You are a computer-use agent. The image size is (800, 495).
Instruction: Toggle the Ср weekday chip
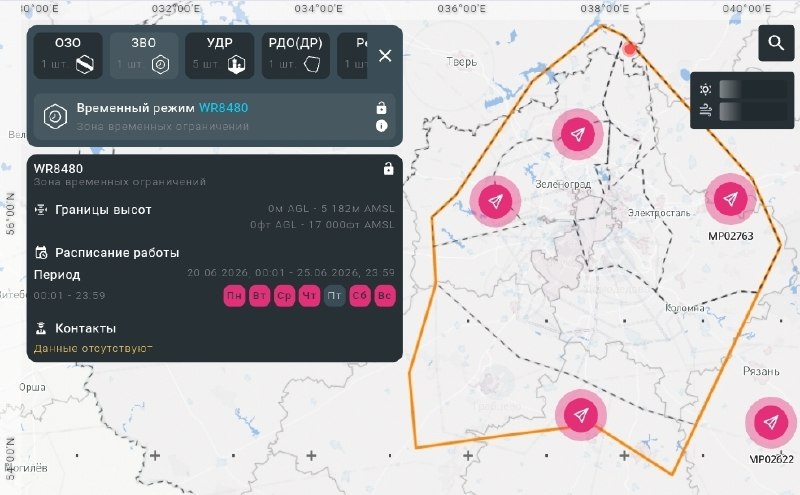284,296
